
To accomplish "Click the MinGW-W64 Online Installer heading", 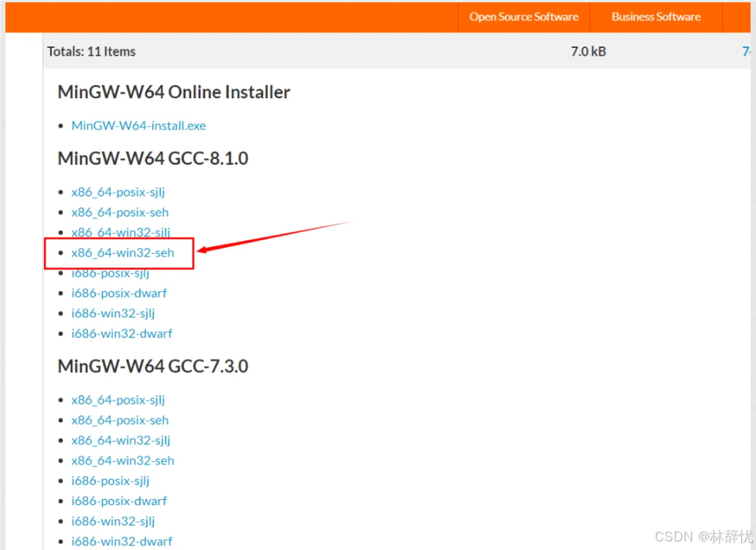I will [x=174, y=92].
